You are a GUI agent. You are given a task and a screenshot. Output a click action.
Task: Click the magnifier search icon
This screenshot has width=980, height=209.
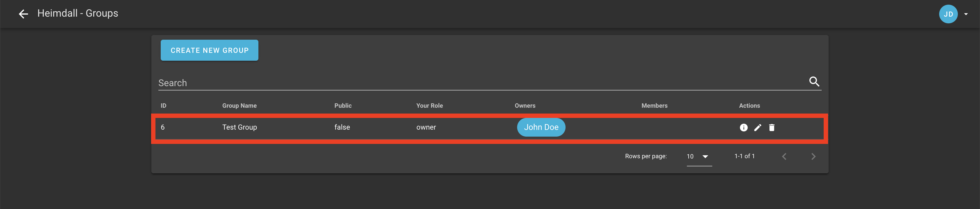point(814,81)
